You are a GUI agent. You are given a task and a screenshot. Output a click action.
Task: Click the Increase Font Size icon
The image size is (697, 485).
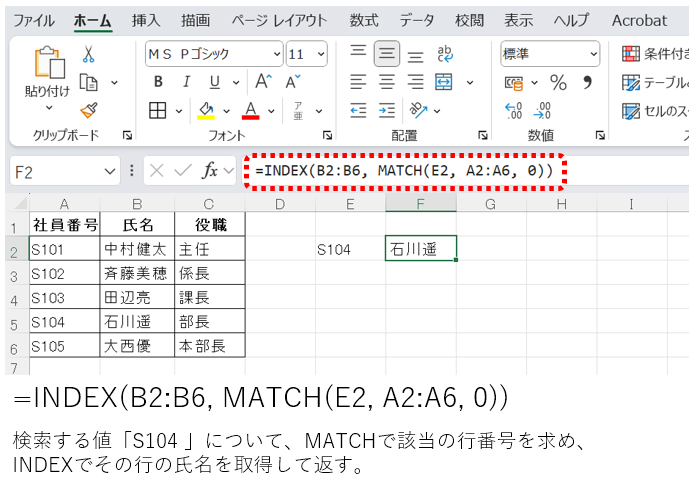click(x=264, y=82)
